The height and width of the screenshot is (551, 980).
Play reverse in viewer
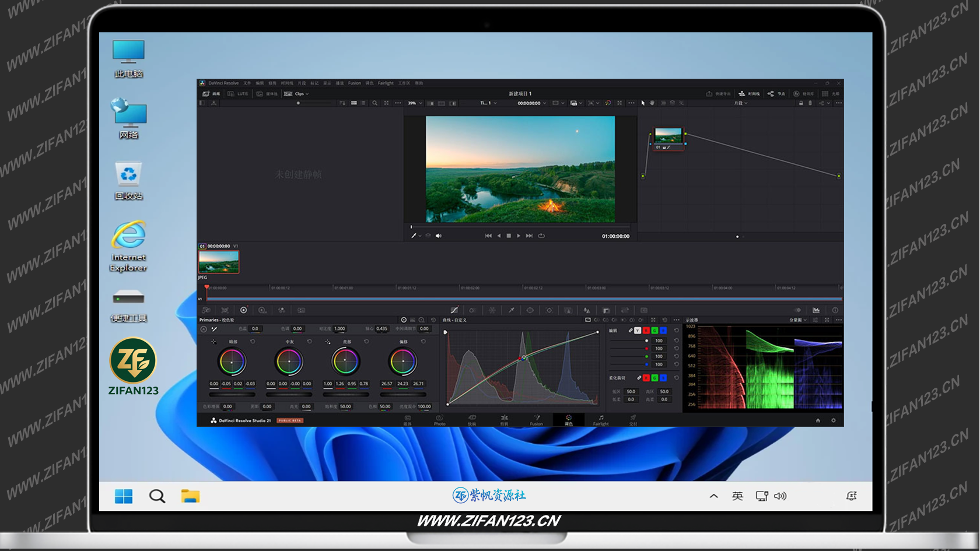click(x=499, y=236)
